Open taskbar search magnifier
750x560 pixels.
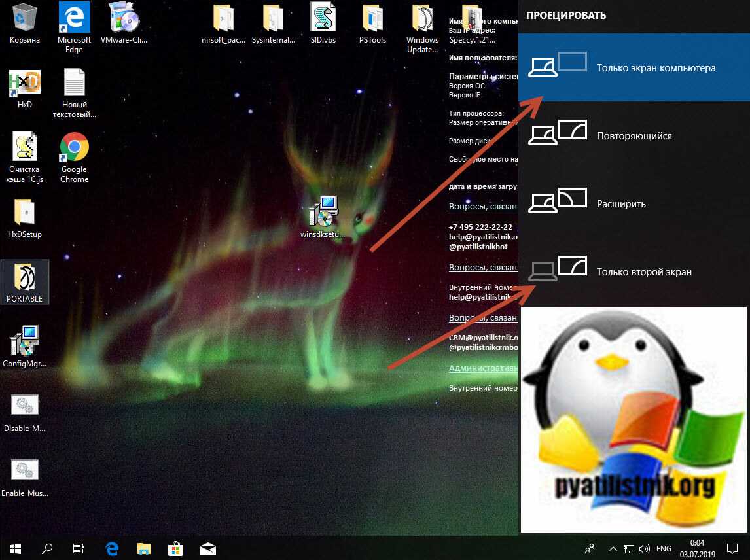click(x=47, y=548)
